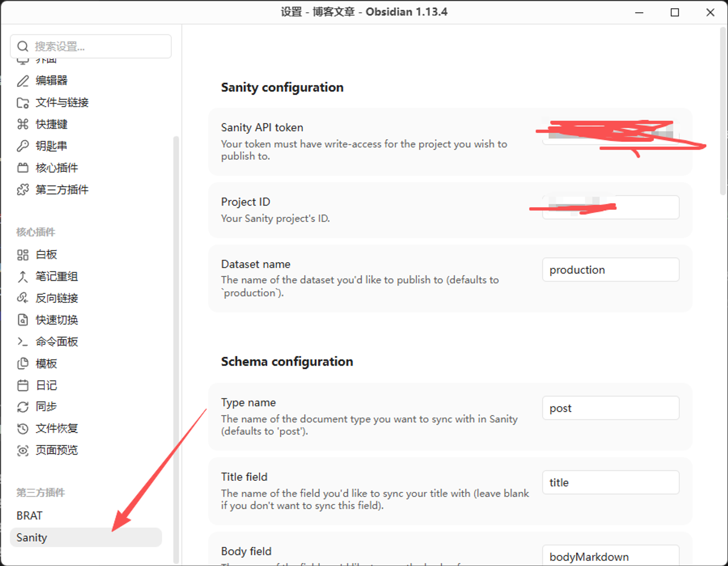The height and width of the screenshot is (566, 728).
Task: Click the 反向链接 backlinks icon
Action: [x=23, y=298]
